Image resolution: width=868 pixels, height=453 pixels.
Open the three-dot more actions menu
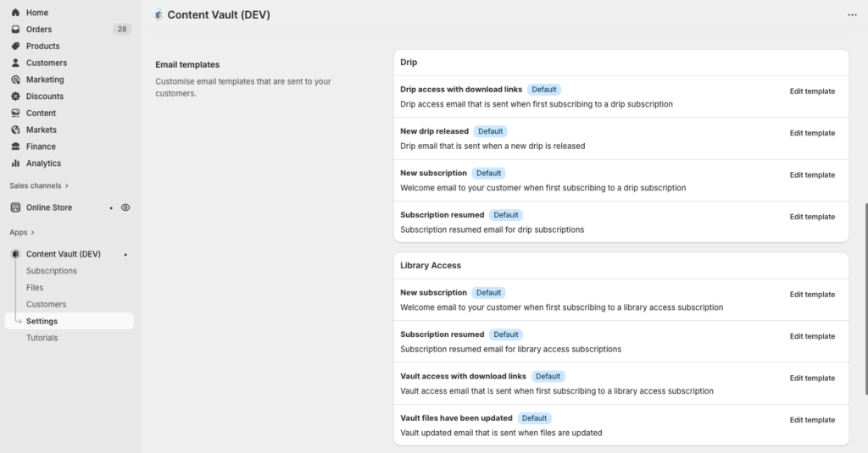[852, 15]
